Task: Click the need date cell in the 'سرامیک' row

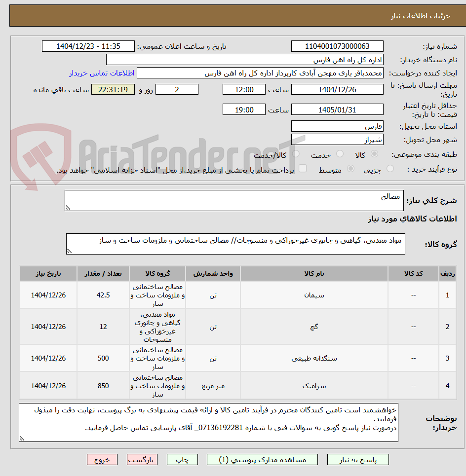Action: tap(48, 386)
